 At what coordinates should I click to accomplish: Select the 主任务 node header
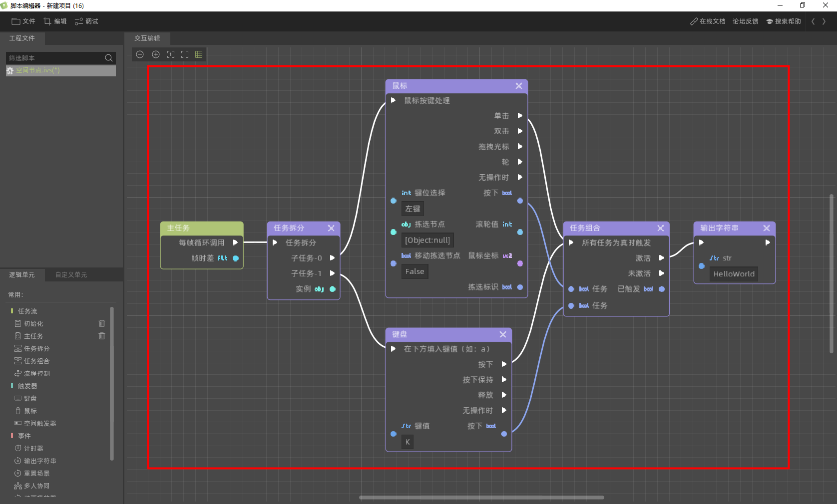[x=202, y=228]
